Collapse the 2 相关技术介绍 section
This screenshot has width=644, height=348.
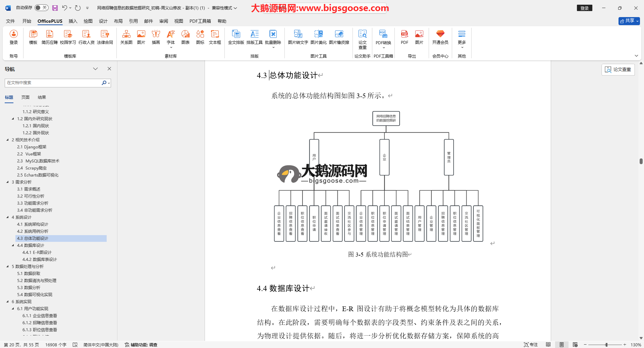click(x=8, y=140)
